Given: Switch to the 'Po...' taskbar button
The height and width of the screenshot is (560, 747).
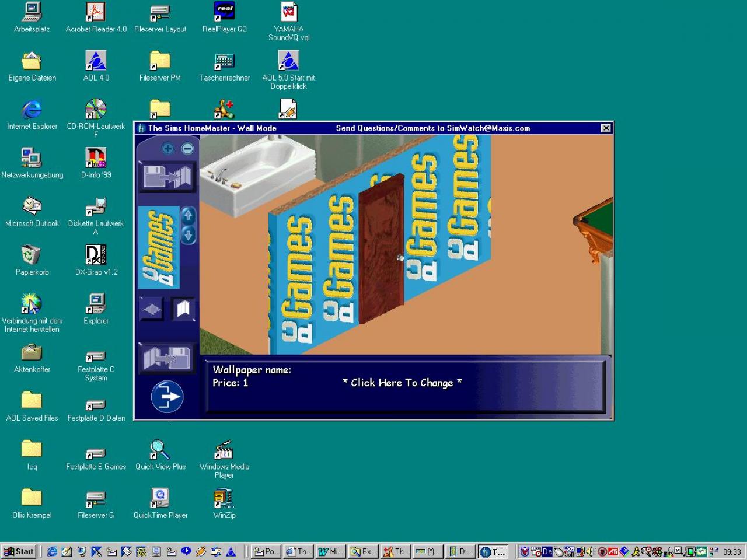Looking at the screenshot, I should click(266, 551).
